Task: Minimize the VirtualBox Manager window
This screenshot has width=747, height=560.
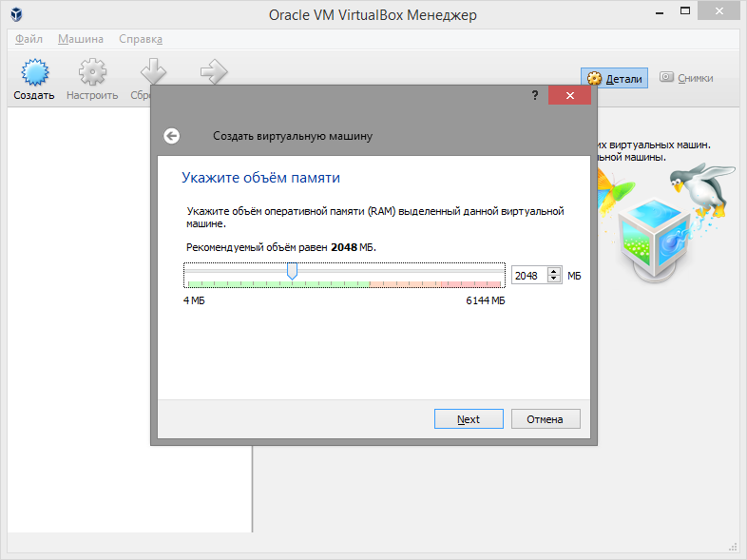Action: (660, 12)
